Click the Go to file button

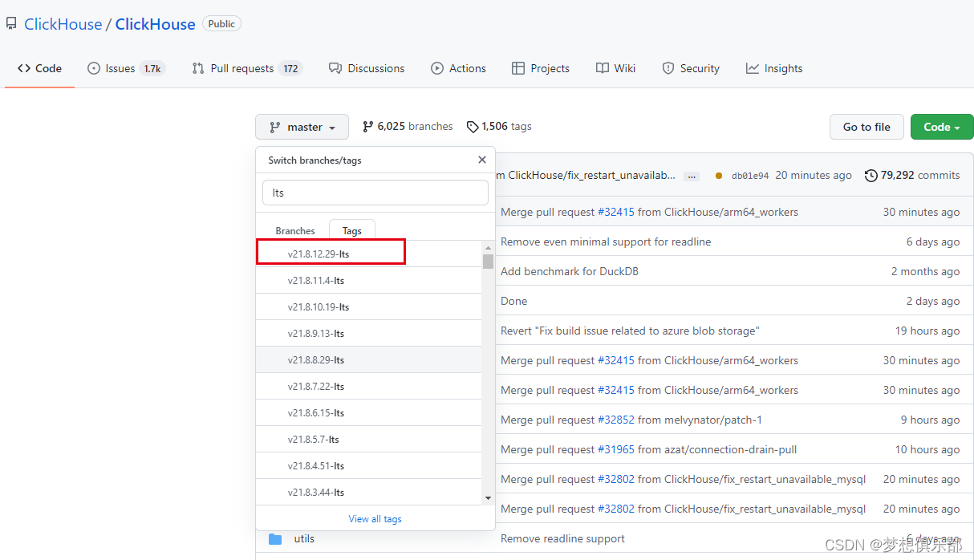pos(866,127)
